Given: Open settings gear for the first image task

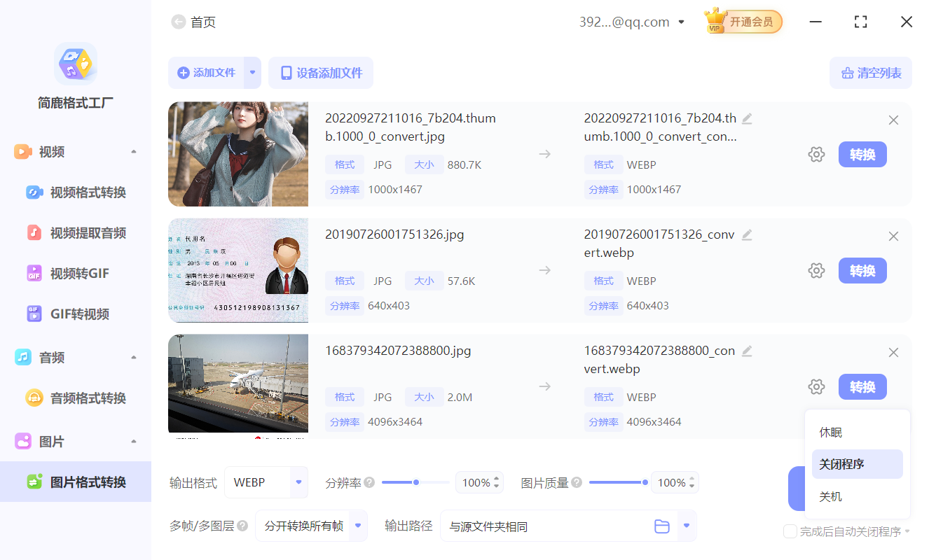Looking at the screenshot, I should pos(816,154).
